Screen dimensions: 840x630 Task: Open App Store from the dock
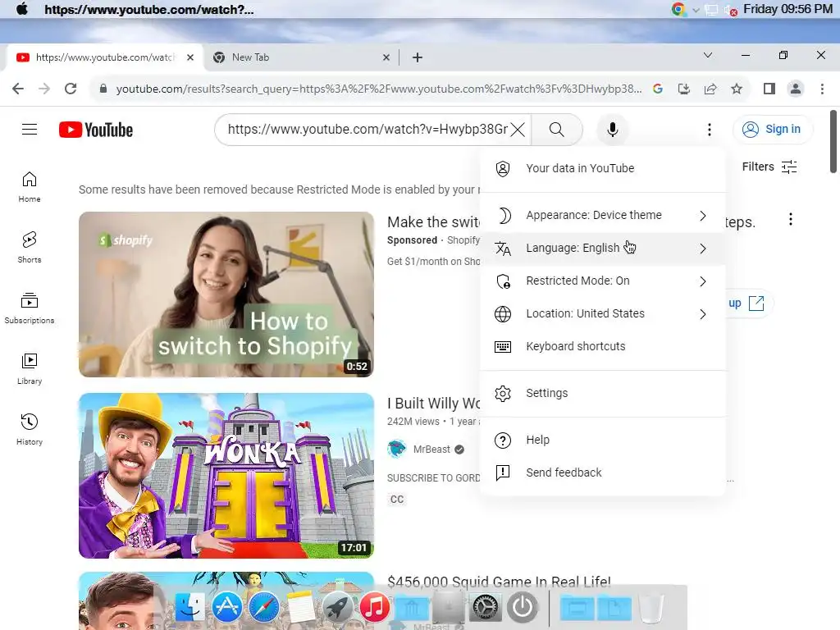point(227,608)
